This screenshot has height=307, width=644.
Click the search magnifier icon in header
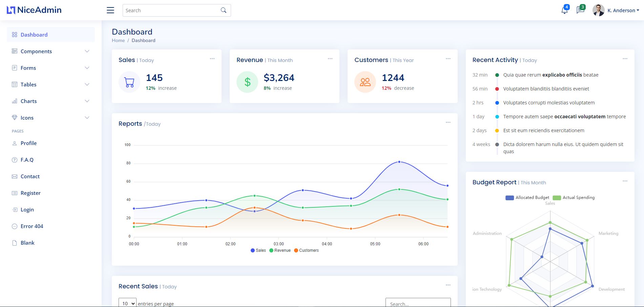[224, 10]
